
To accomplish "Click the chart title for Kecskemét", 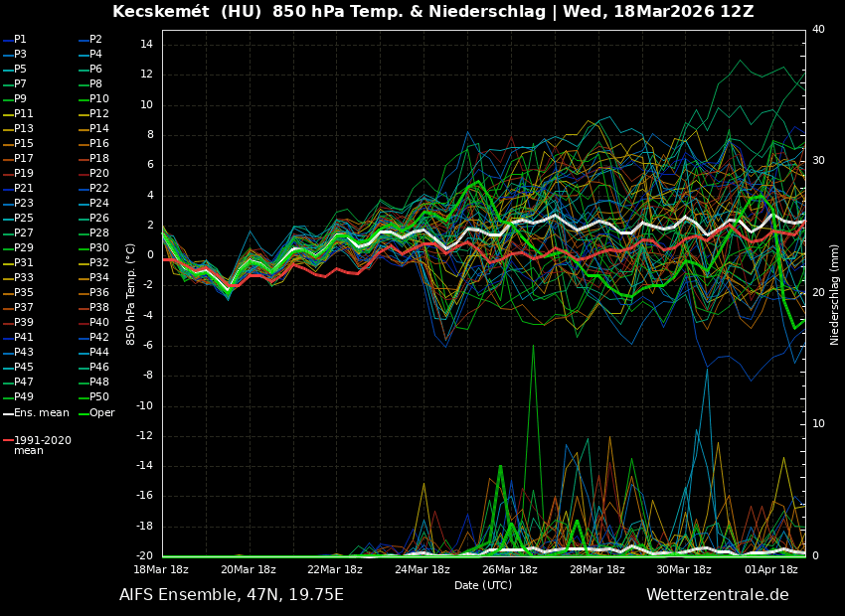I will pos(432,12).
